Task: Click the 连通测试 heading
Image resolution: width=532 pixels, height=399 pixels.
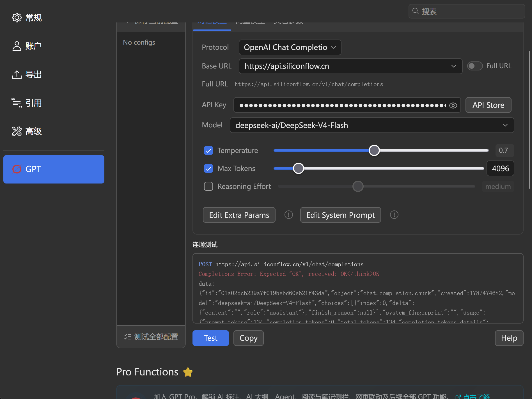Action: click(205, 245)
